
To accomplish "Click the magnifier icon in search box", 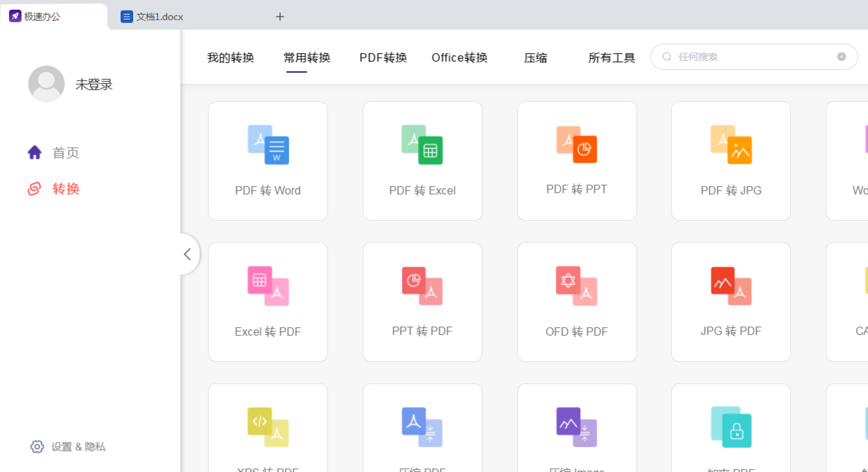I will (667, 57).
